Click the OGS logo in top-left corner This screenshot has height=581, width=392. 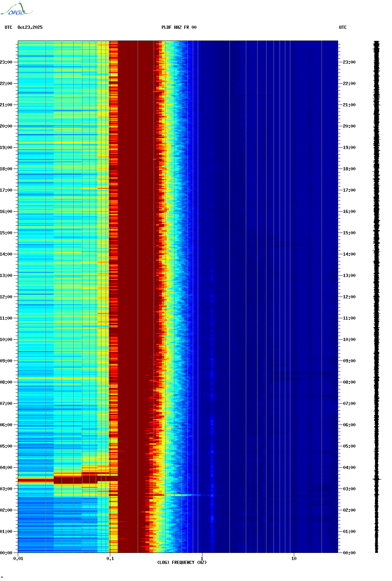(x=16, y=9)
